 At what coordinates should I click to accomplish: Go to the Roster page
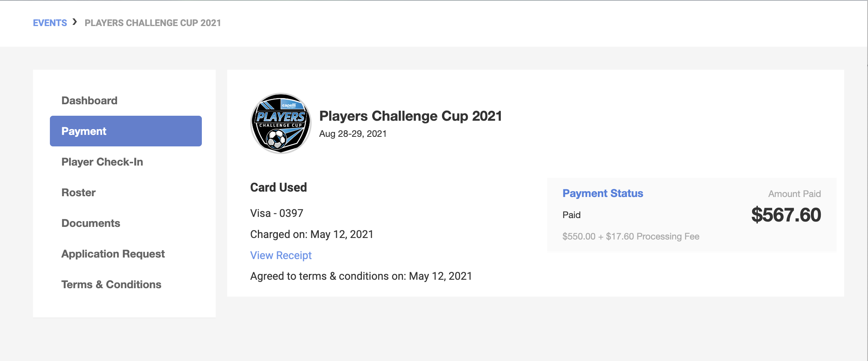[78, 192]
